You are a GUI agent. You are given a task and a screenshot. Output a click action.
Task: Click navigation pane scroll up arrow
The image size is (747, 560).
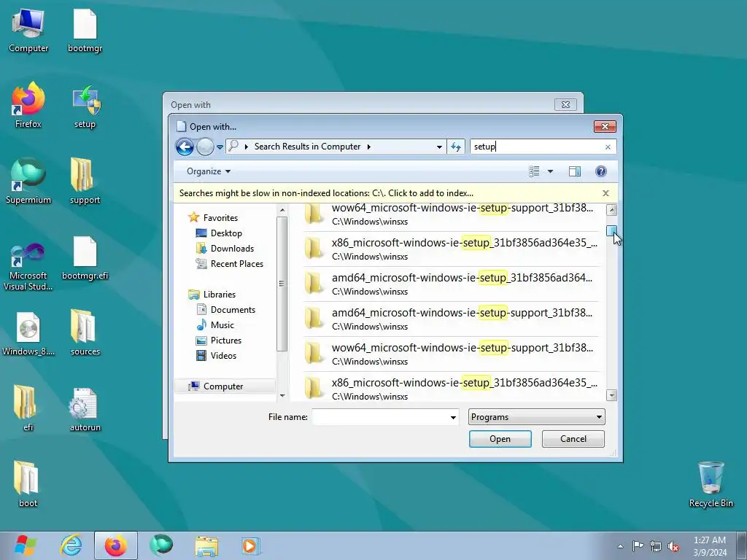(x=282, y=209)
